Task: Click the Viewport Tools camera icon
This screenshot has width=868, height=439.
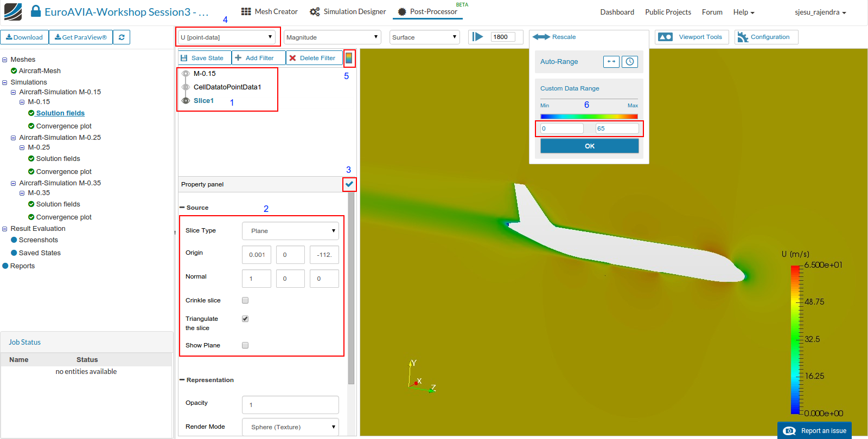Action: point(665,37)
